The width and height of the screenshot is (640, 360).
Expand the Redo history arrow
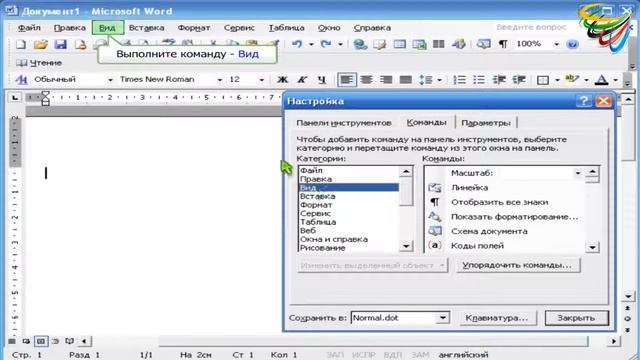click(x=340, y=44)
